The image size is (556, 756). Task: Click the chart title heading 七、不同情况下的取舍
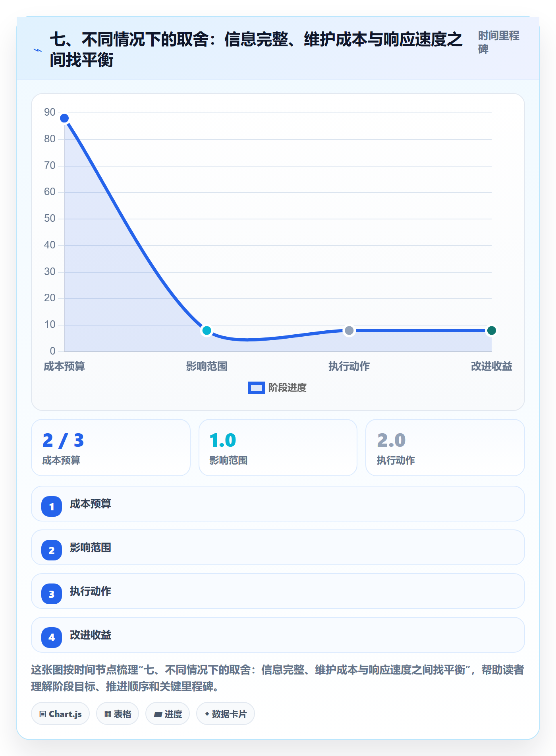[x=256, y=50]
